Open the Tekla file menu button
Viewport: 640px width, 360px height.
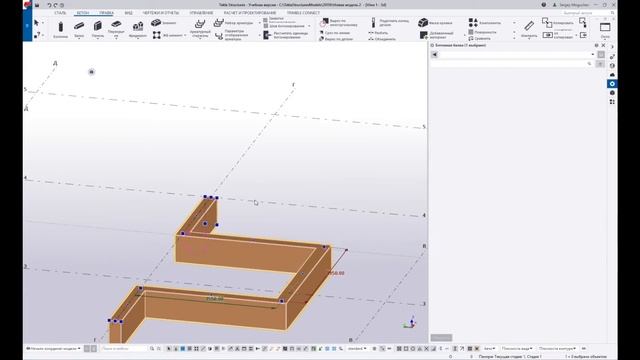pyautogui.click(x=27, y=25)
